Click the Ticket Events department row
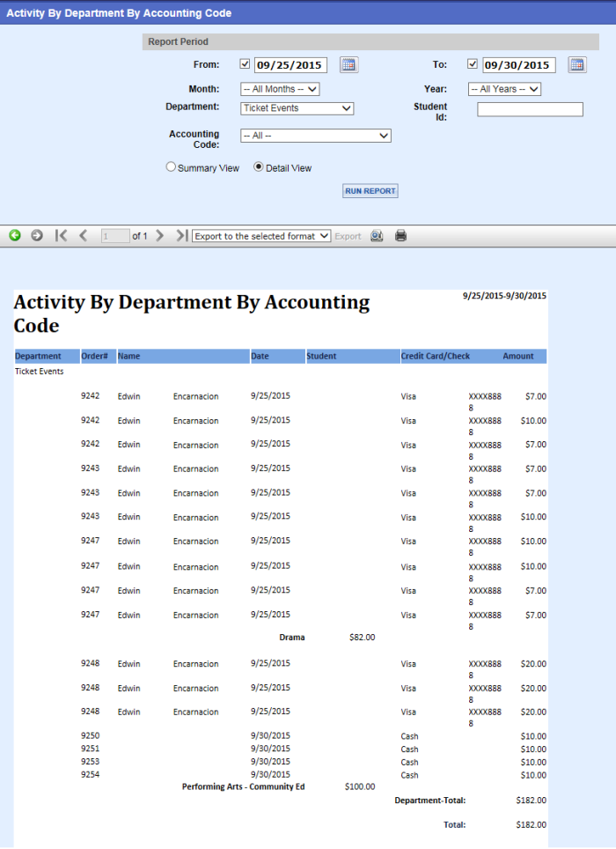Viewport: 616px width, 849px height. point(39,372)
